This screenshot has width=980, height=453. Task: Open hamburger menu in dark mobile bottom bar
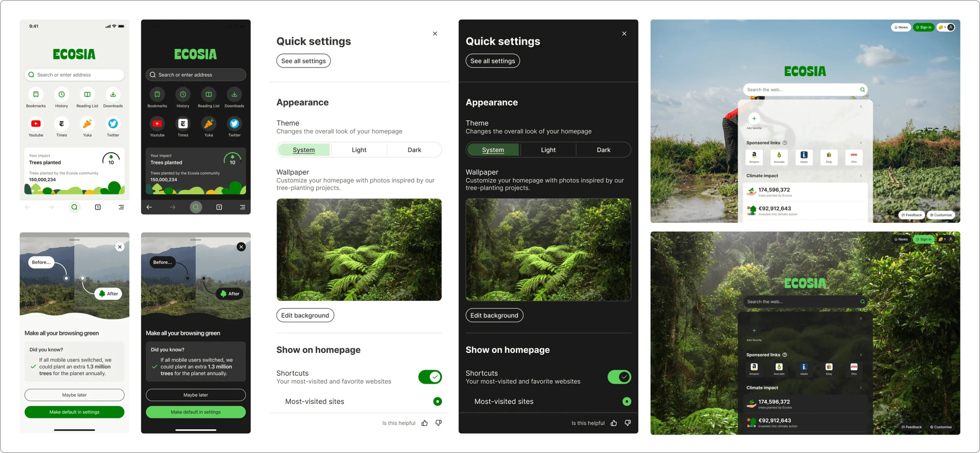click(x=243, y=207)
